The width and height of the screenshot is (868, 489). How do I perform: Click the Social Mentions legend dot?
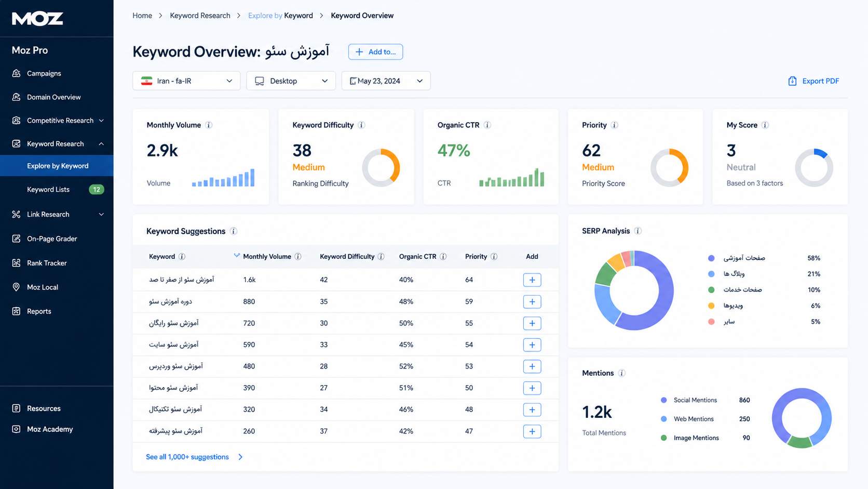click(663, 400)
